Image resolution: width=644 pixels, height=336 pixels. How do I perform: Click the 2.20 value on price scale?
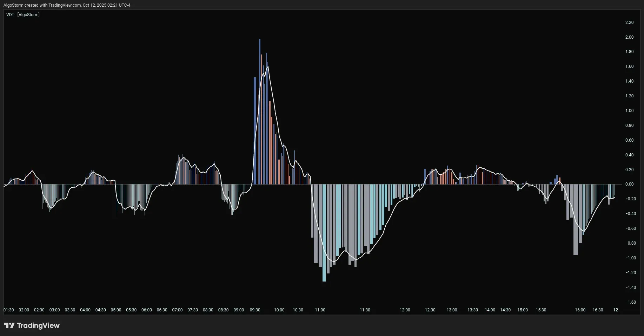[629, 22]
